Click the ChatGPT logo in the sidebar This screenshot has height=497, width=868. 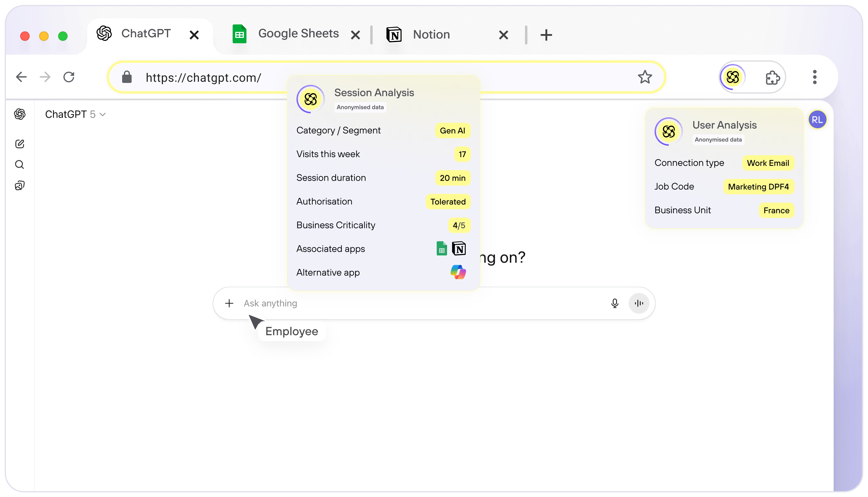pos(20,114)
